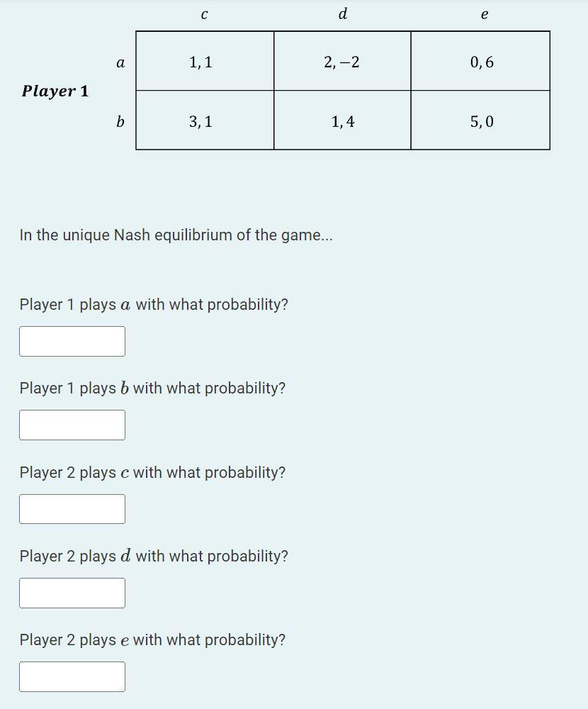This screenshot has height=709, width=588.
Task: Select the payoff cell showing 1,1
Action: (203, 62)
